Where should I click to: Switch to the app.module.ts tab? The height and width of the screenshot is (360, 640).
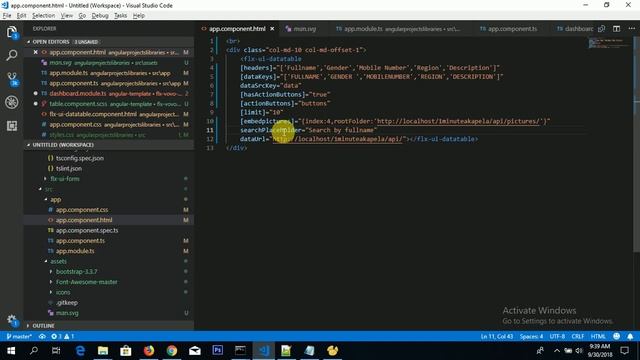click(399, 29)
